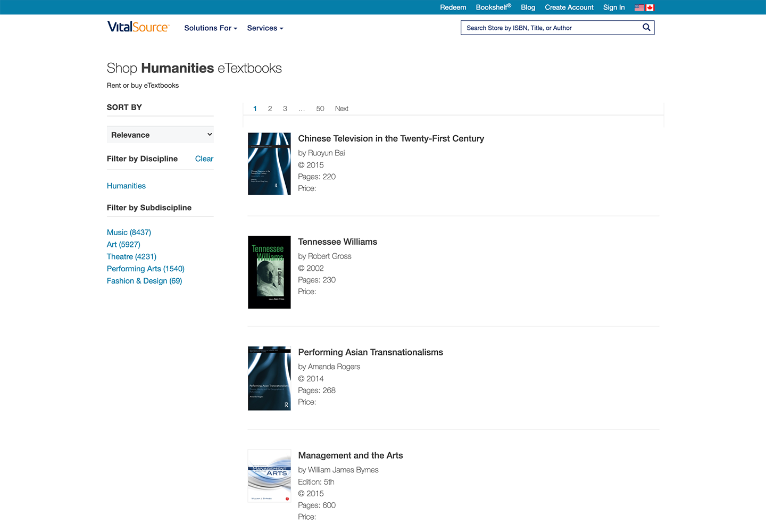This screenshot has height=532, width=766.
Task: Open Management and the Arts title link
Action: click(x=351, y=455)
